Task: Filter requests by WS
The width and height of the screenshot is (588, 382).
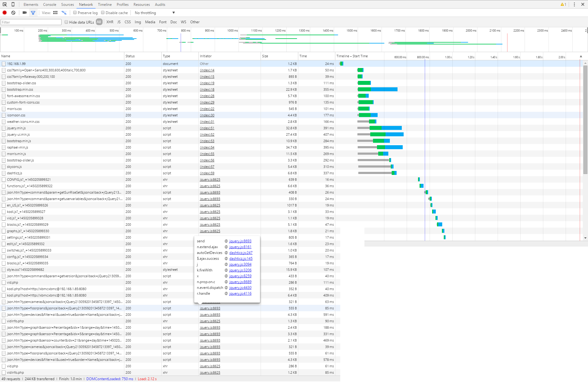Action: click(183, 22)
